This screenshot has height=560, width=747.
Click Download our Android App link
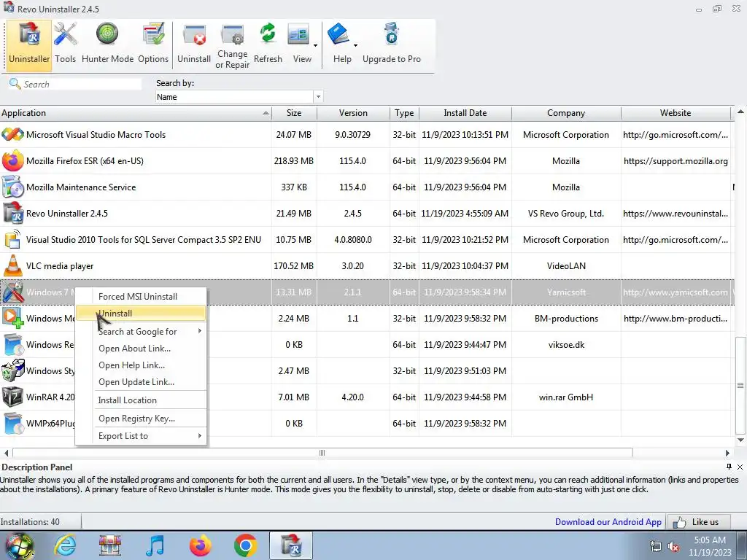point(608,522)
